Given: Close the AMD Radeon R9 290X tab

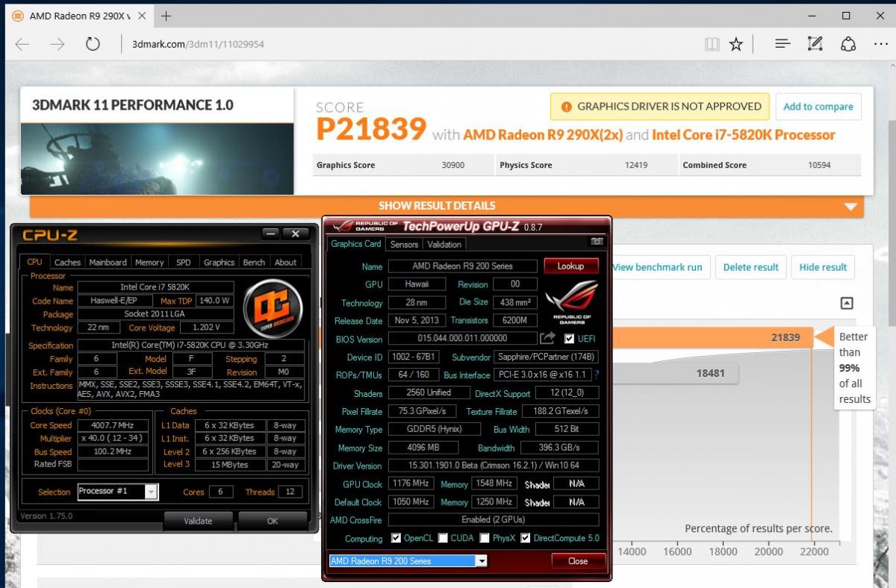Looking at the screenshot, I should coord(142,16).
